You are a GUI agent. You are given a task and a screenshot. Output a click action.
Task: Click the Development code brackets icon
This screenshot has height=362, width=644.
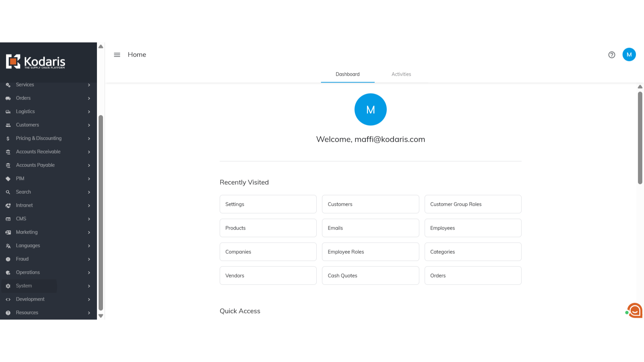pos(8,299)
